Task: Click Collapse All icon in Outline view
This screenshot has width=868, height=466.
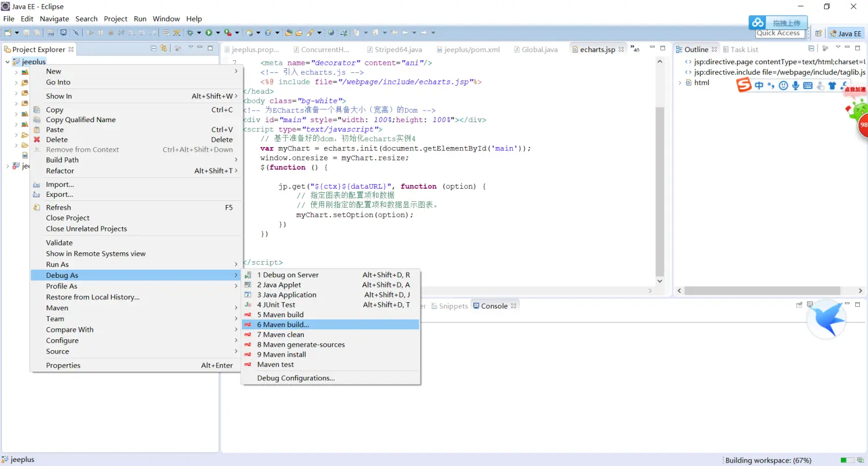Action: tap(811, 49)
